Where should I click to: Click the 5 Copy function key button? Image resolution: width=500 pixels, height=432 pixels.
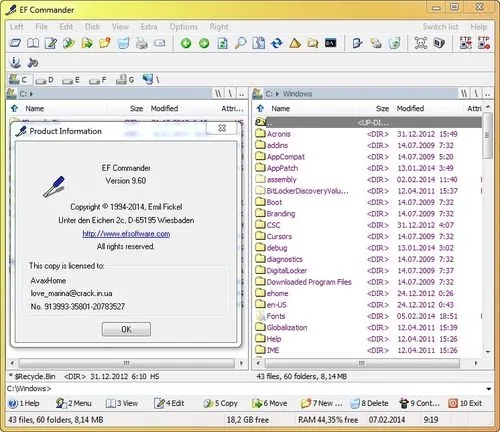pos(220,403)
